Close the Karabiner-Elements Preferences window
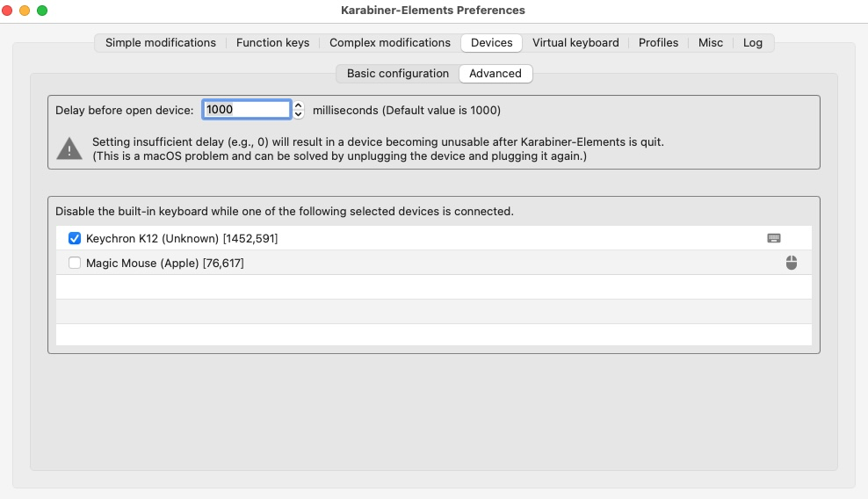The width and height of the screenshot is (868, 499). tap(7, 11)
